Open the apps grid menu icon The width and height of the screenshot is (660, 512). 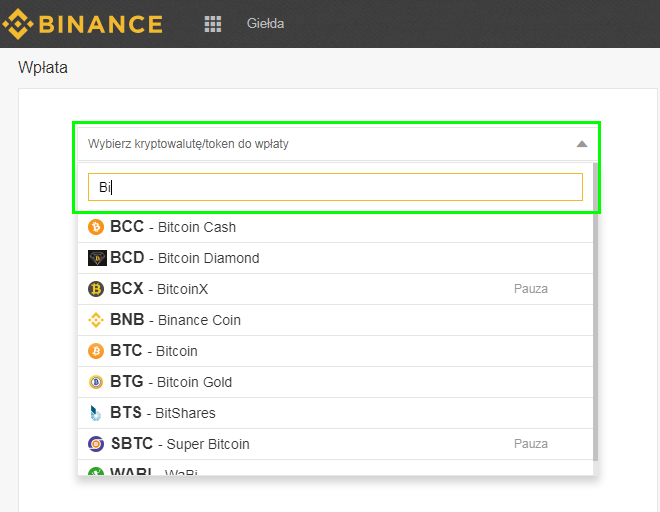tap(213, 24)
